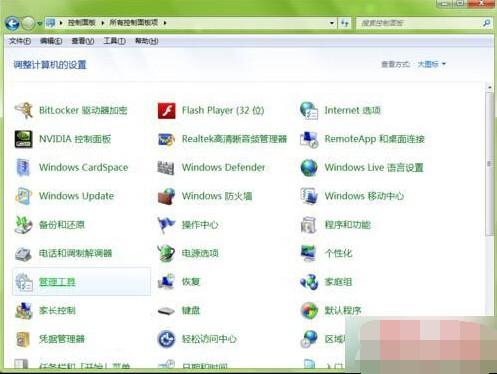Open the Realtek高清晰音频管理器 icon

click(x=166, y=139)
